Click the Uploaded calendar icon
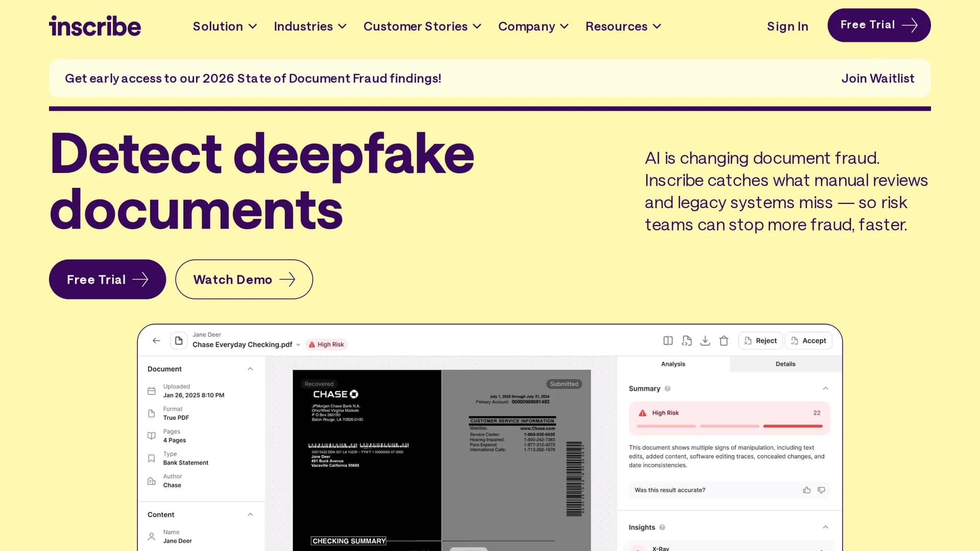This screenshot has width=980, height=551. pos(152,391)
